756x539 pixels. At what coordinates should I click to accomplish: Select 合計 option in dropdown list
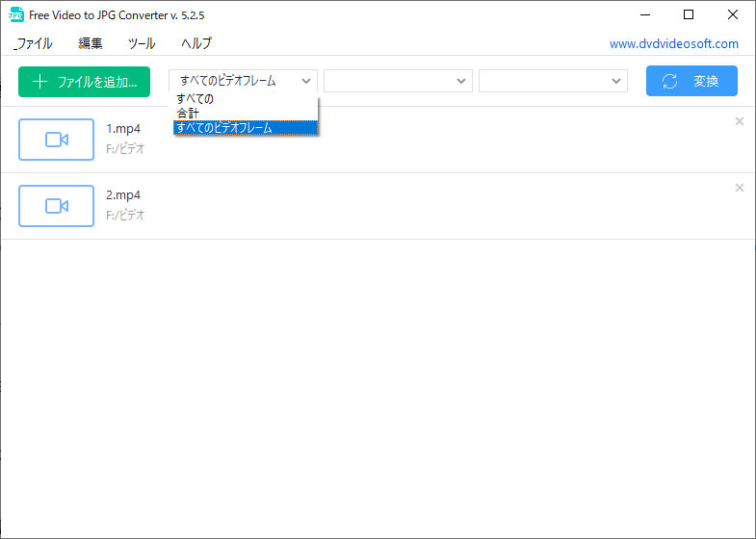pyautogui.click(x=188, y=114)
